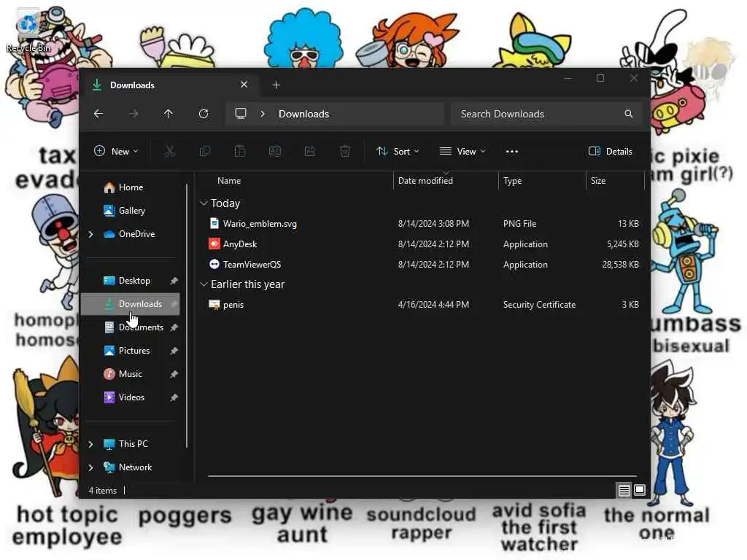Screen dimensions: 747x560
Task: Open the New dropdown menu
Action: coord(116,152)
